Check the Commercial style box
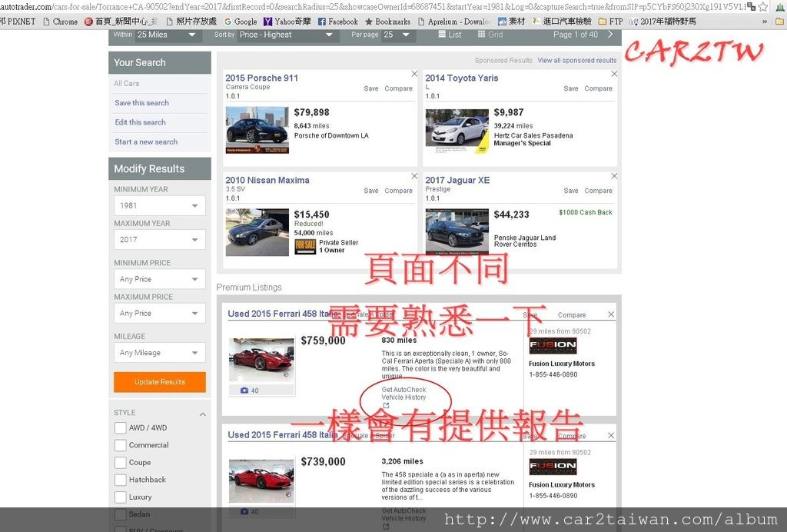 120,445
